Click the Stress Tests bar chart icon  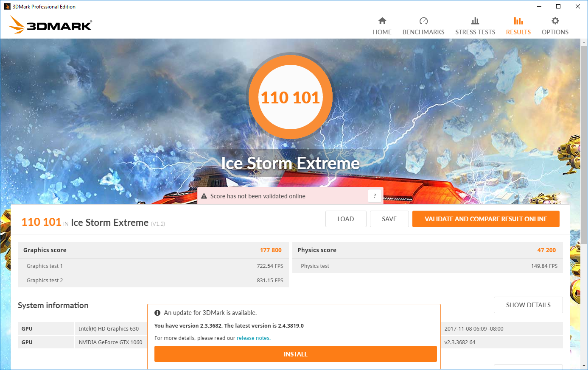pos(475,21)
